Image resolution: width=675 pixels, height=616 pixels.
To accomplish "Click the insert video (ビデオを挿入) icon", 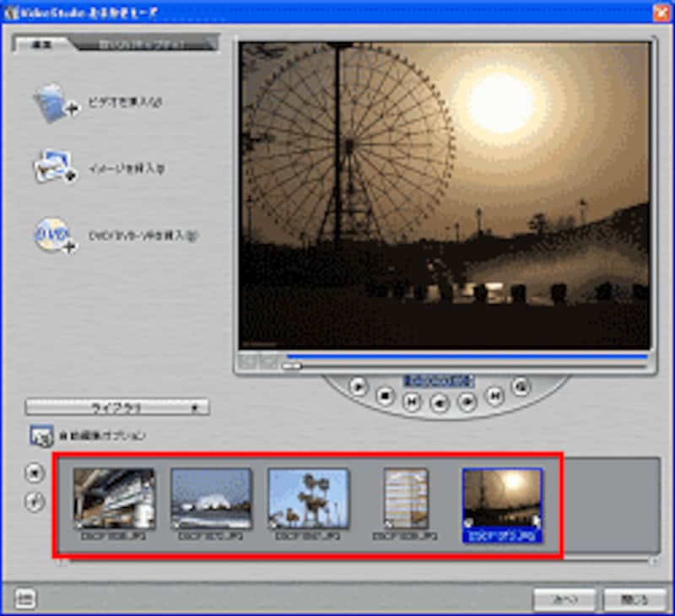I will pyautogui.click(x=56, y=102).
